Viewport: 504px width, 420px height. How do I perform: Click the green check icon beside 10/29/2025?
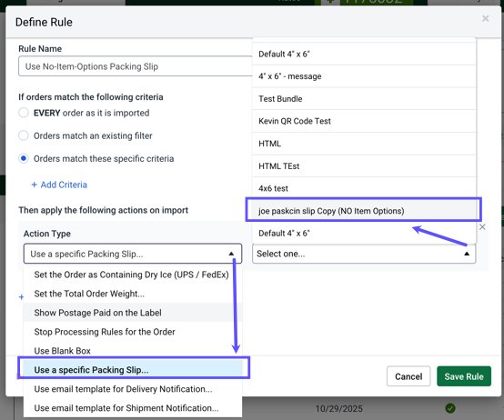450,408
